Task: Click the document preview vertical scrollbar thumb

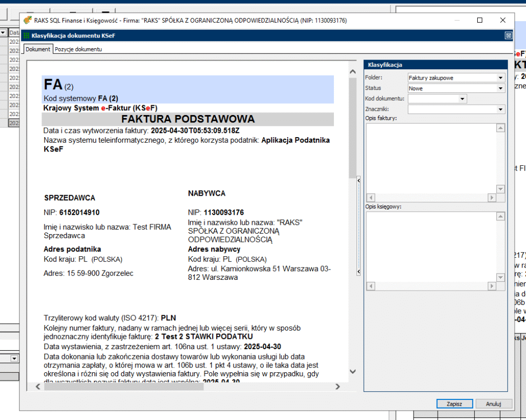Action: tap(352, 127)
